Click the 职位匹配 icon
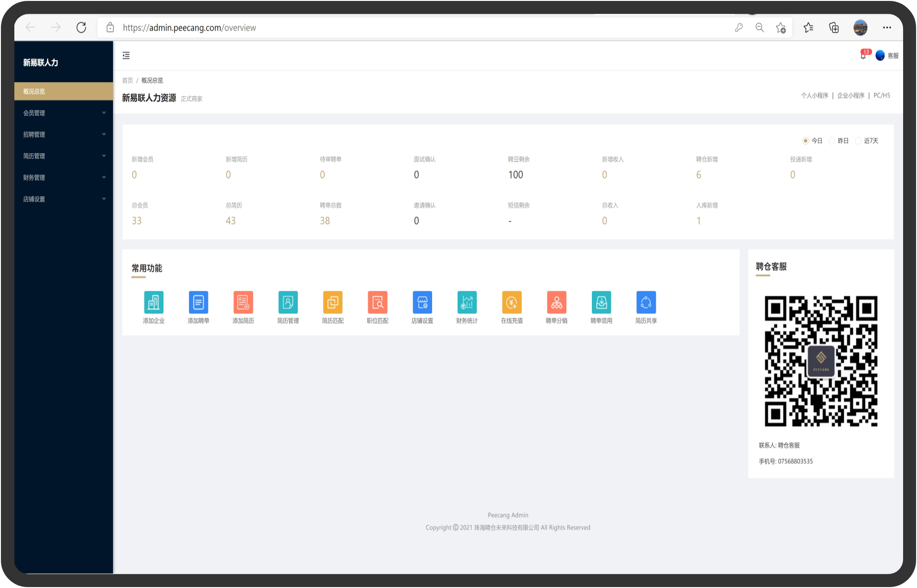This screenshot has width=917, height=588. coord(377,303)
